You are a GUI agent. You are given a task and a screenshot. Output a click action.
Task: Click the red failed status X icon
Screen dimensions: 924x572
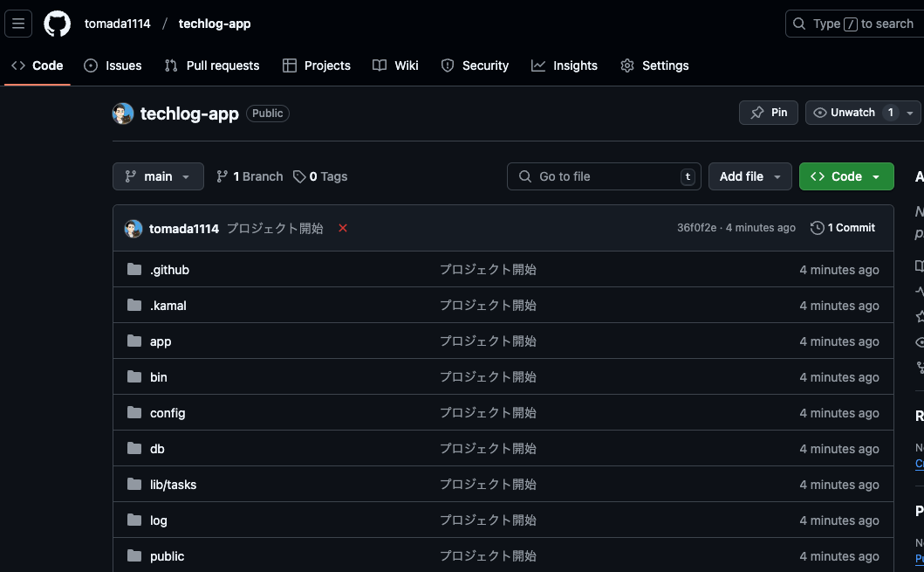pyautogui.click(x=343, y=228)
